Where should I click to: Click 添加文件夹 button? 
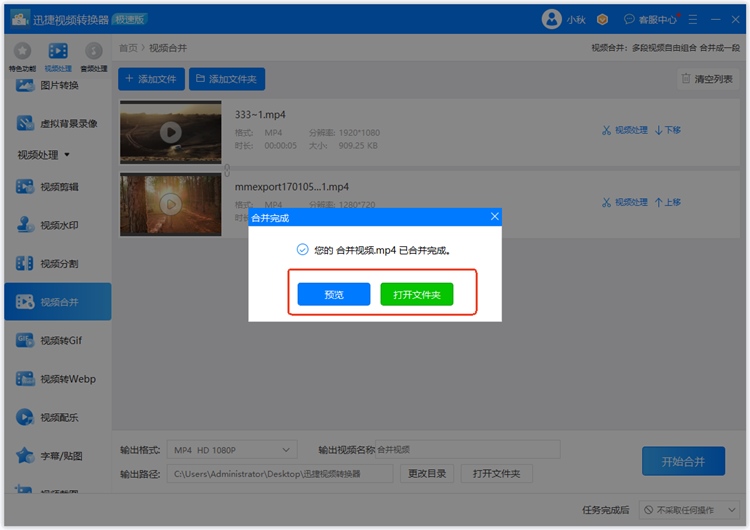click(227, 79)
